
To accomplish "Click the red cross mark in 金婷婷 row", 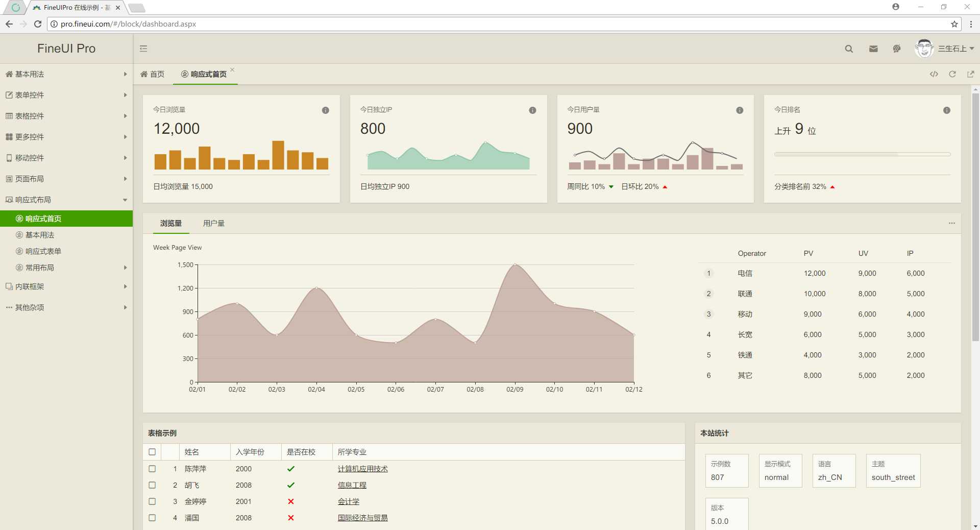I will point(291,501).
